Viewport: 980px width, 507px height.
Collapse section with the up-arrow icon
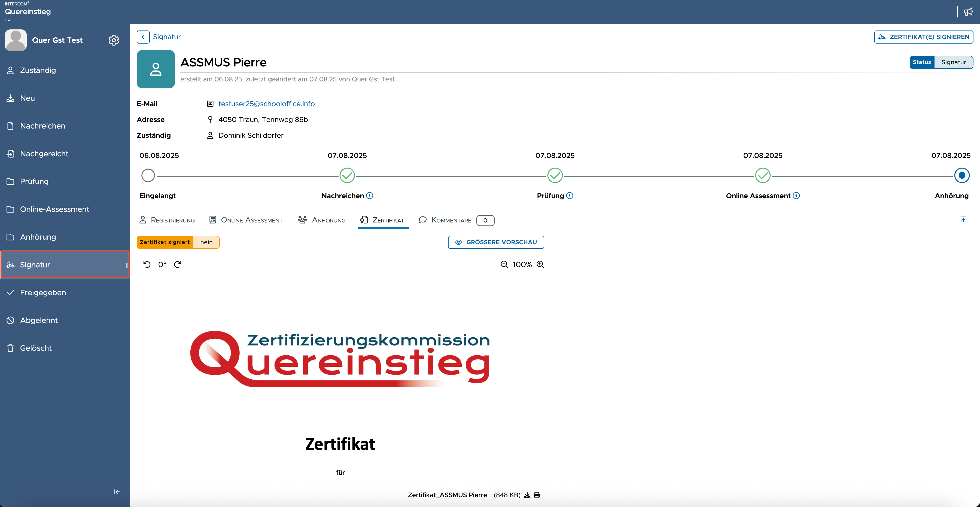pyautogui.click(x=963, y=219)
